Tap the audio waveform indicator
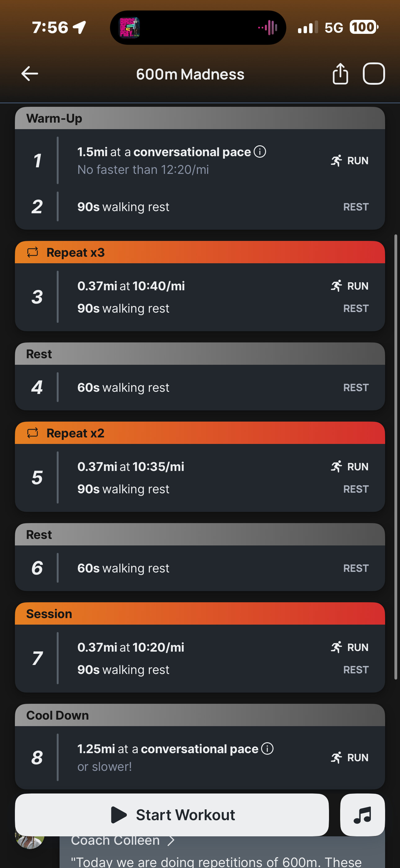The image size is (400, 868). point(268,28)
